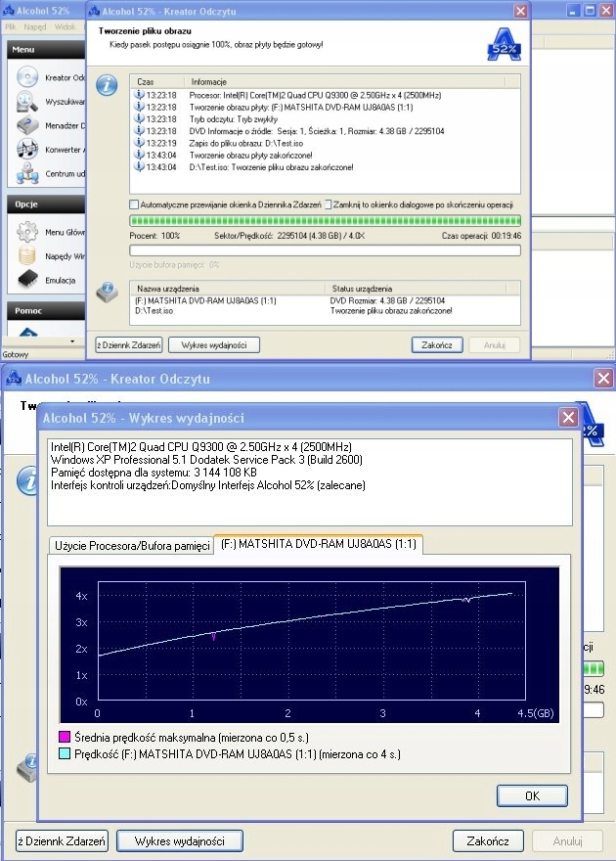The image size is (616, 861).
Task: Click the drive icon beside the device list
Action: [x=107, y=293]
